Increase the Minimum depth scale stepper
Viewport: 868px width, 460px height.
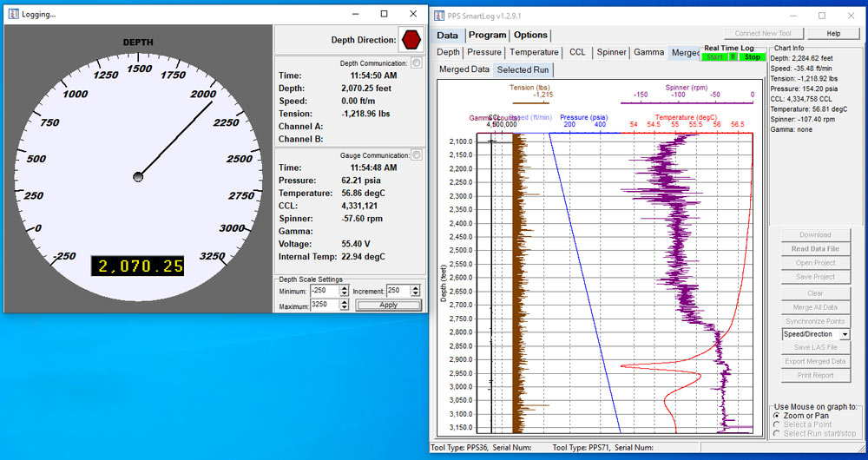tap(345, 288)
